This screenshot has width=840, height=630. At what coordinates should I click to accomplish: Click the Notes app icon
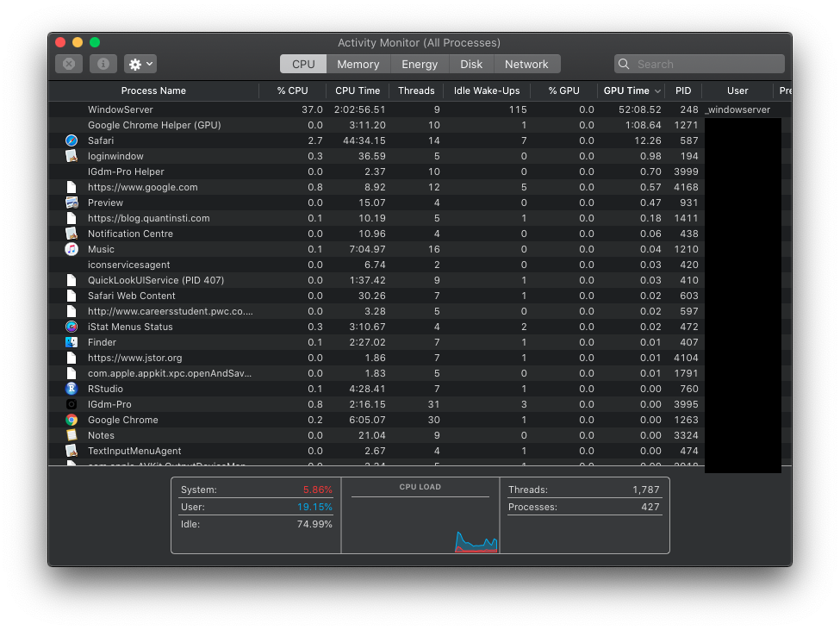tap(72, 435)
